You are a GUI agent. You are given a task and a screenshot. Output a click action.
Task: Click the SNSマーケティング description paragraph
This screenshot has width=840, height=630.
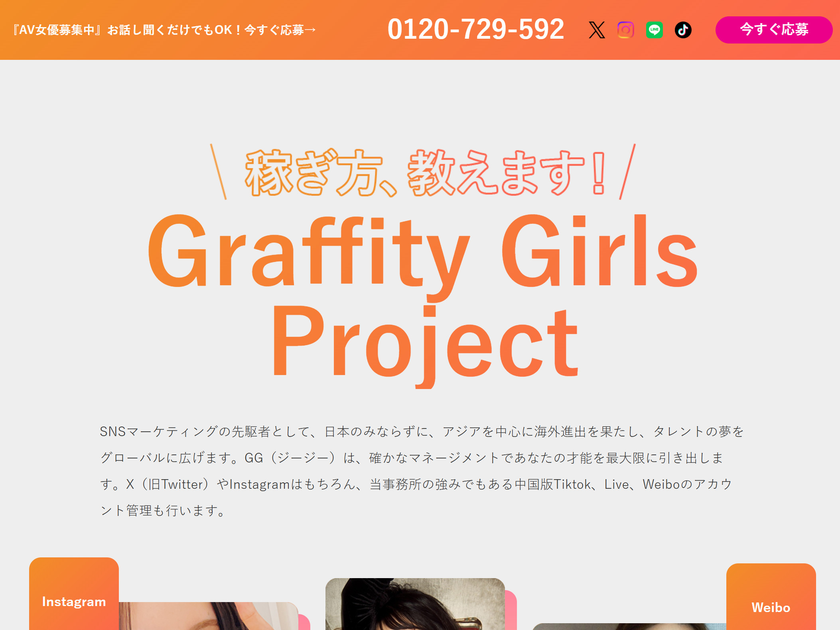[x=421, y=471]
